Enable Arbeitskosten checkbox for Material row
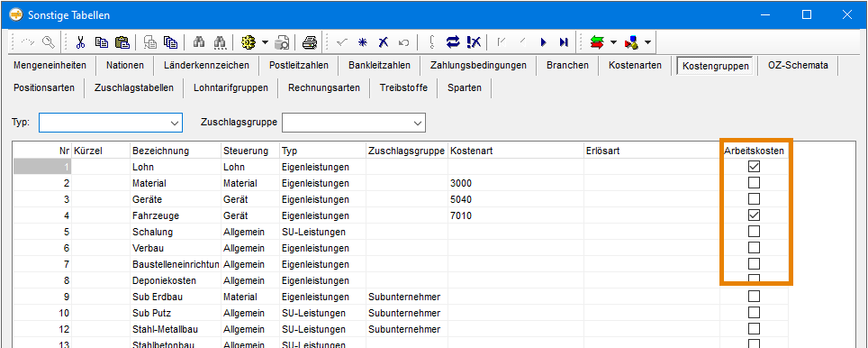The image size is (868, 348). [754, 182]
